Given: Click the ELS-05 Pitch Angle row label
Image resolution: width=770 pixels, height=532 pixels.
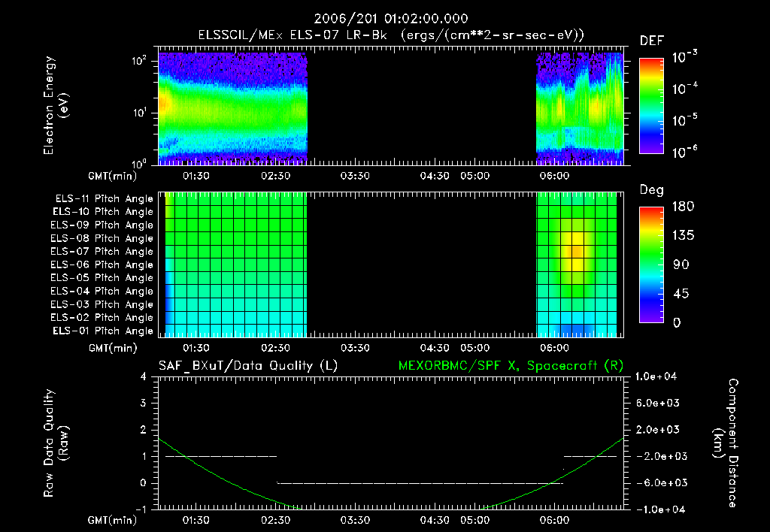Looking at the screenshot, I should (102, 278).
